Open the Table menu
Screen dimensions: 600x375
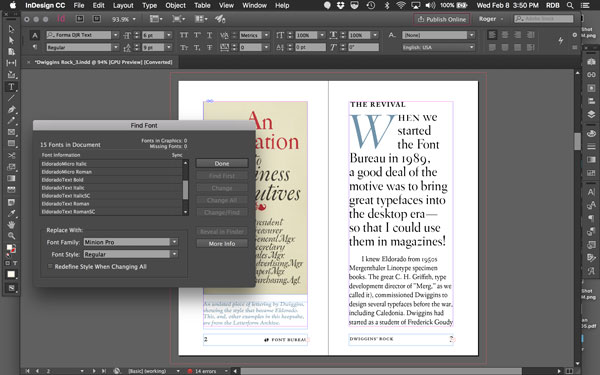click(x=202, y=5)
